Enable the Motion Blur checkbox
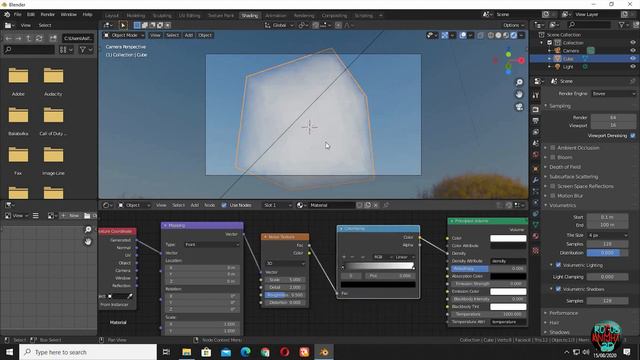 [x=553, y=196]
